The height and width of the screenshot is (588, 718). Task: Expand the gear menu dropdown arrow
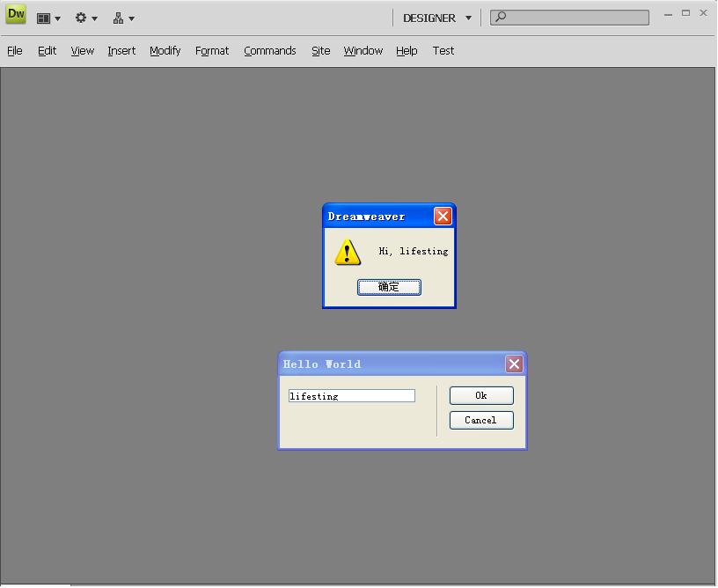coord(94,18)
